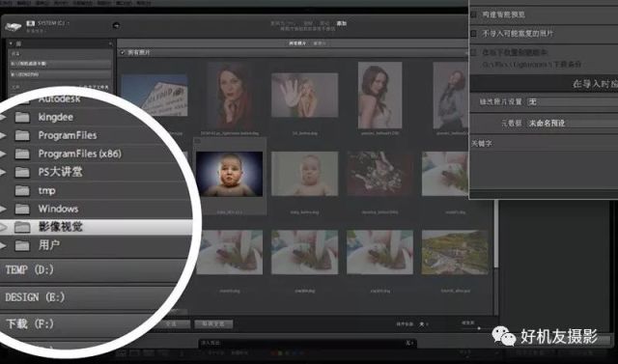Click the 取消全选 button below thumbnails
Screen dimensions: 618x364
[213, 323]
